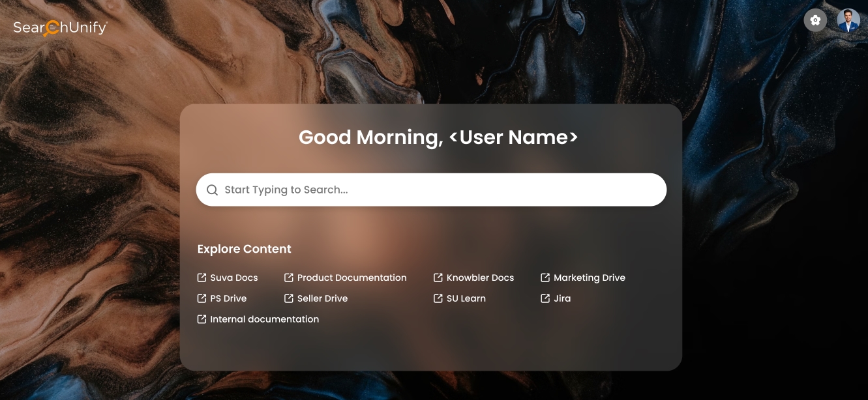
Task: Click the SearchUnify logo
Action: (60, 27)
